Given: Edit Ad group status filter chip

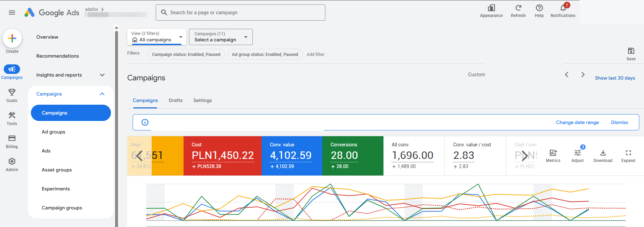Looking at the screenshot, I should 265,54.
